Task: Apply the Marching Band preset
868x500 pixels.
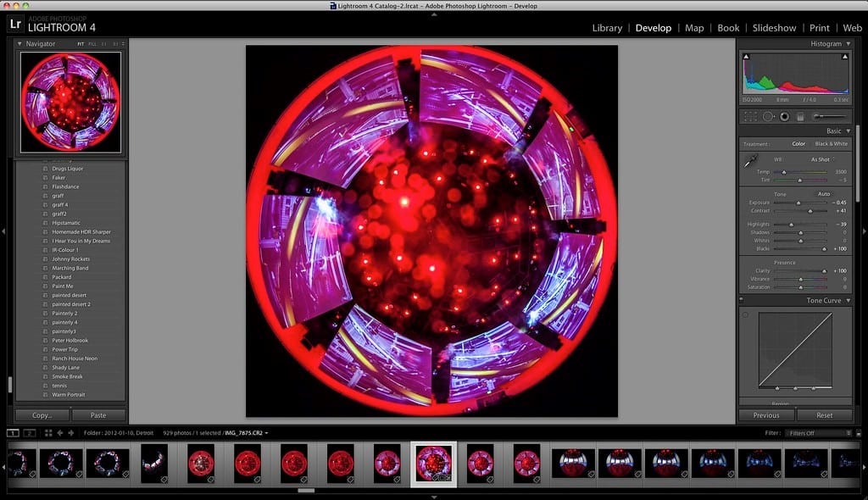Action: [x=70, y=268]
